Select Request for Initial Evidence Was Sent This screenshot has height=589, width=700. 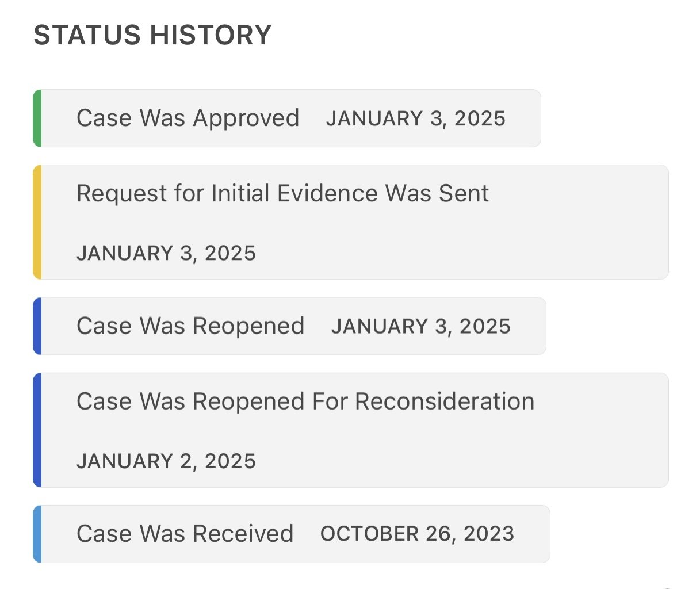(x=282, y=194)
